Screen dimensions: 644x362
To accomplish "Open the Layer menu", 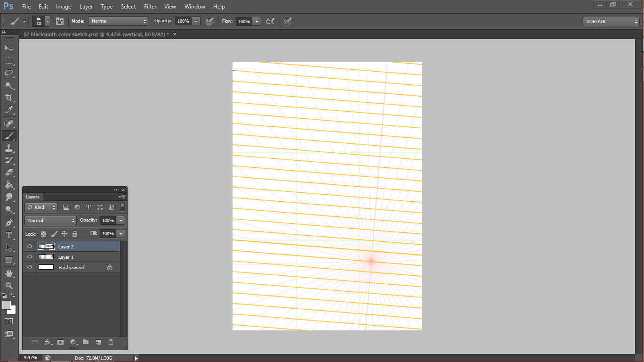I will pos(86,7).
